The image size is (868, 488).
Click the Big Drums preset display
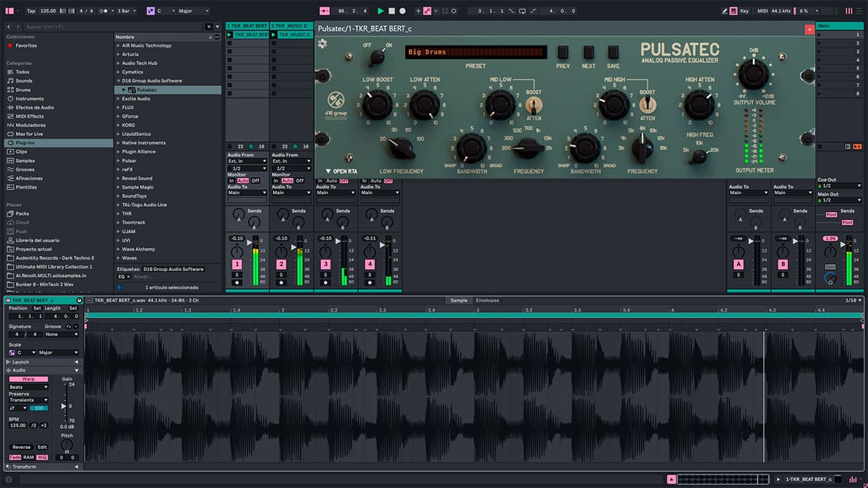pos(475,52)
